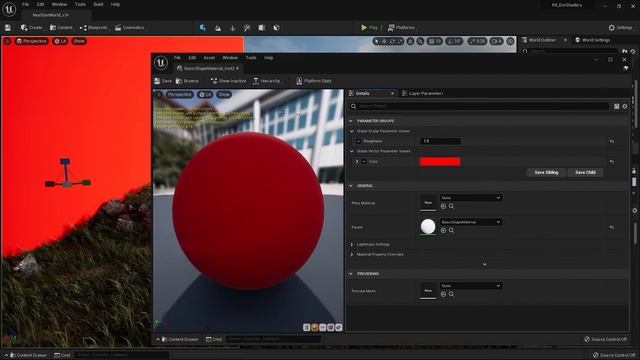
Task: Click the Platform Stats button
Action: pyautogui.click(x=314, y=81)
